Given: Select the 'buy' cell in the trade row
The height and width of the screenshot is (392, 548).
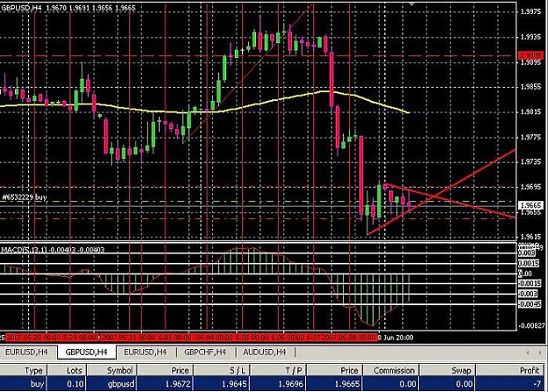Looking at the screenshot, I should tap(24, 384).
